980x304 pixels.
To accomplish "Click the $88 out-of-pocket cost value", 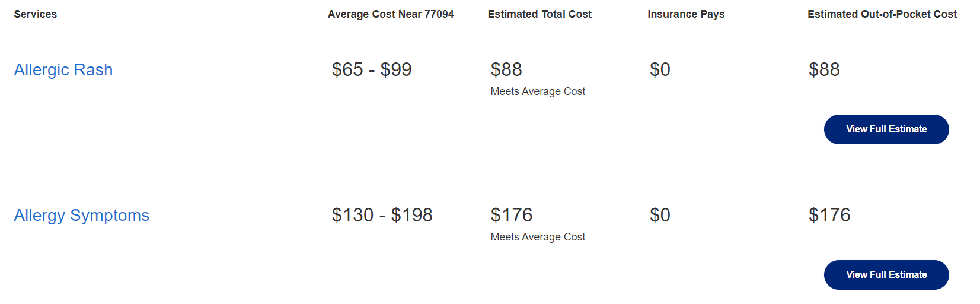I will coord(824,69).
